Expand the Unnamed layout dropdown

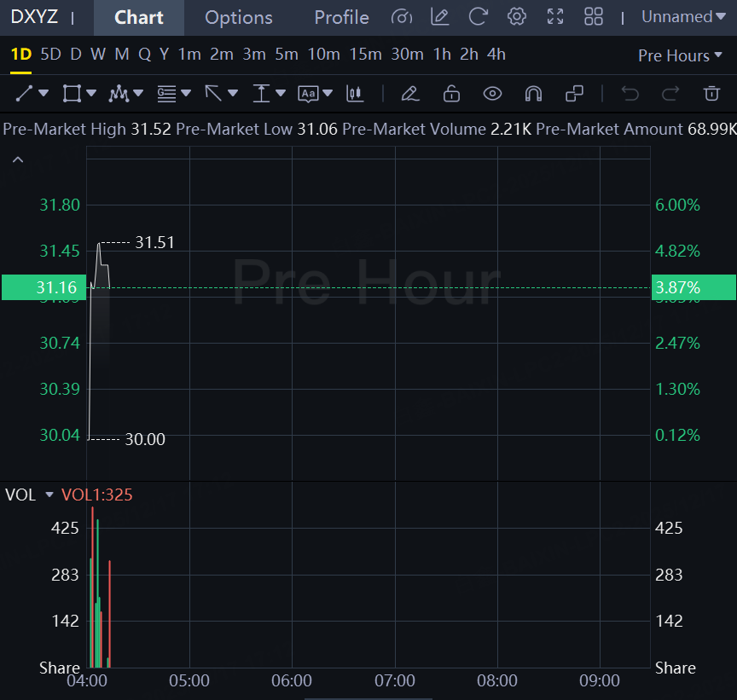[x=682, y=17]
